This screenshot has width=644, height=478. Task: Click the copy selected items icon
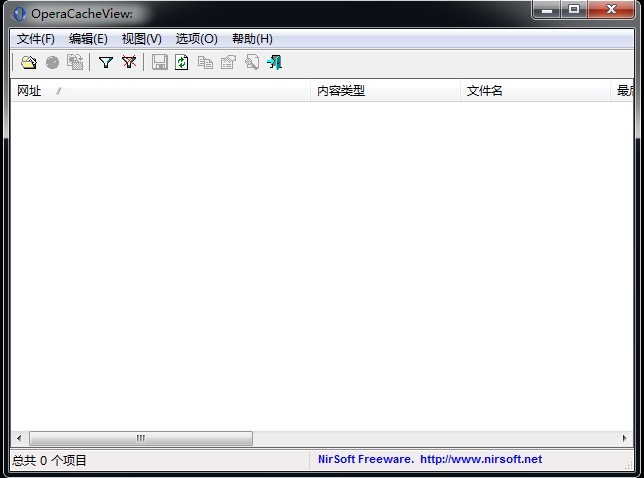coord(205,62)
